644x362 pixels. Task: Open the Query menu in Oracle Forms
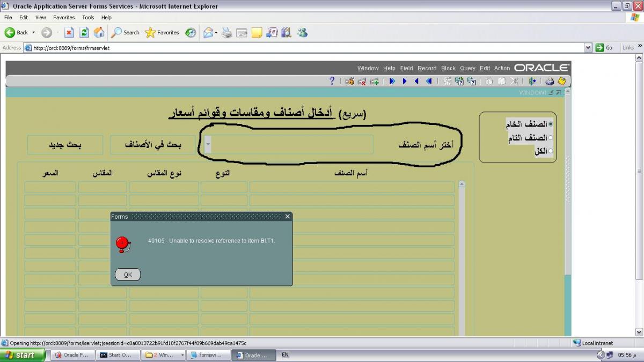467,68
